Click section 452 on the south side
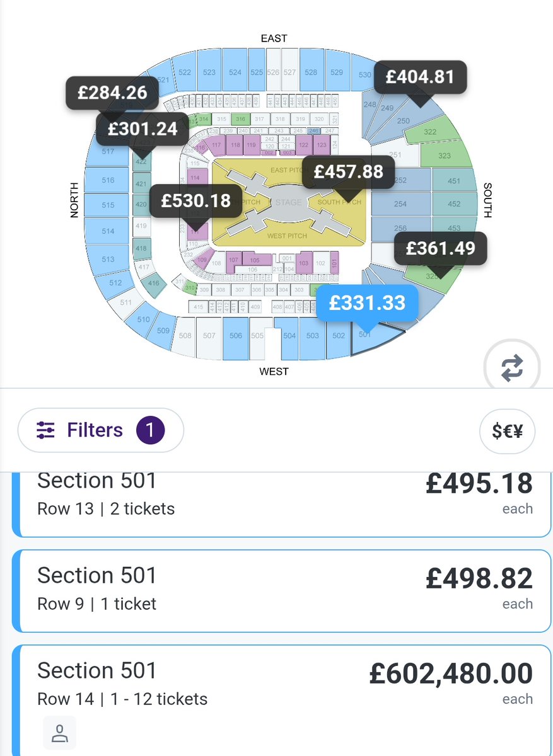 (453, 204)
